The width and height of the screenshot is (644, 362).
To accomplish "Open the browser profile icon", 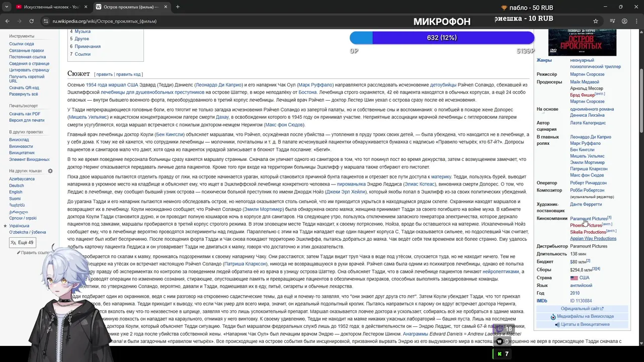I will [x=624, y=21].
